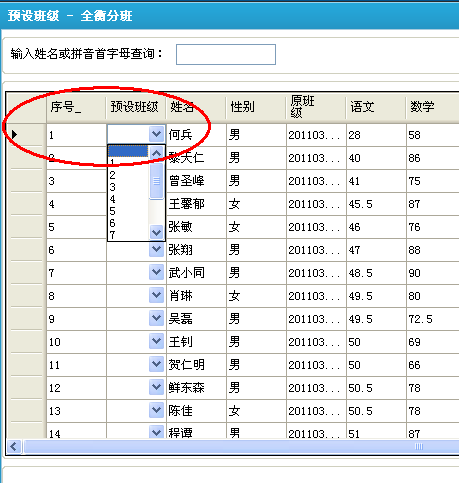Expand preset class dropdown for 张翔
The width and height of the screenshot is (459, 483).
[156, 249]
